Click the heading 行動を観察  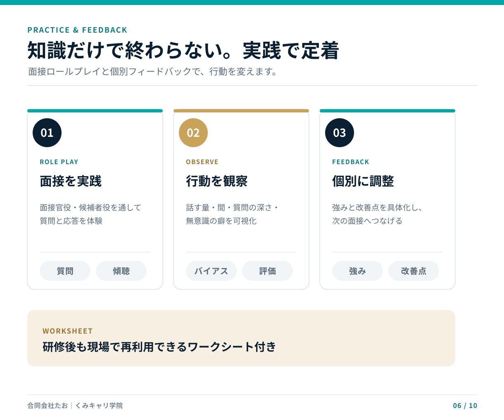(x=217, y=181)
